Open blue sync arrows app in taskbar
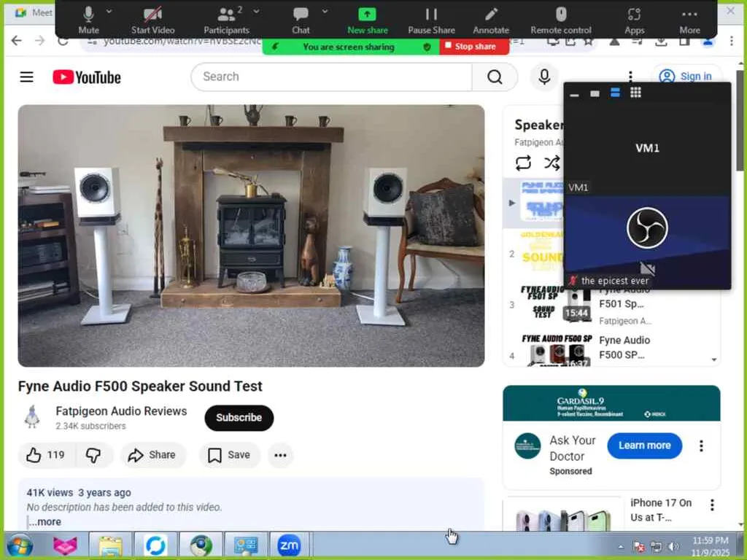 [156, 545]
